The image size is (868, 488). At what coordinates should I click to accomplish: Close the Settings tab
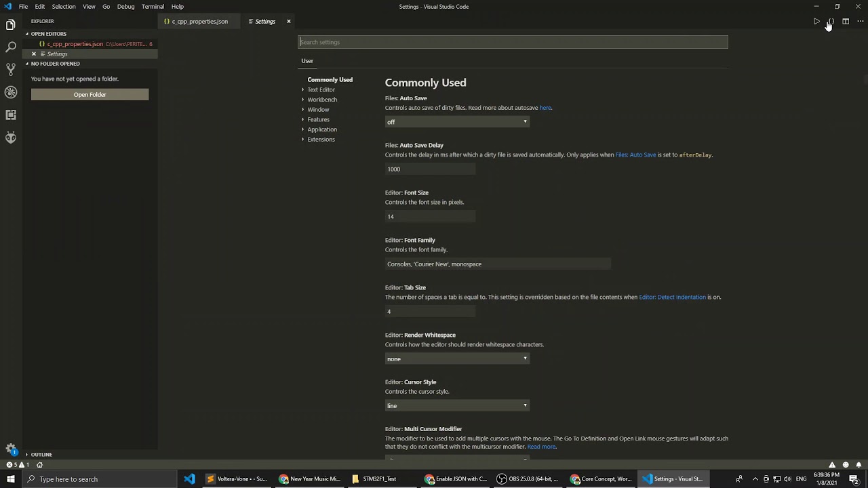coord(288,22)
